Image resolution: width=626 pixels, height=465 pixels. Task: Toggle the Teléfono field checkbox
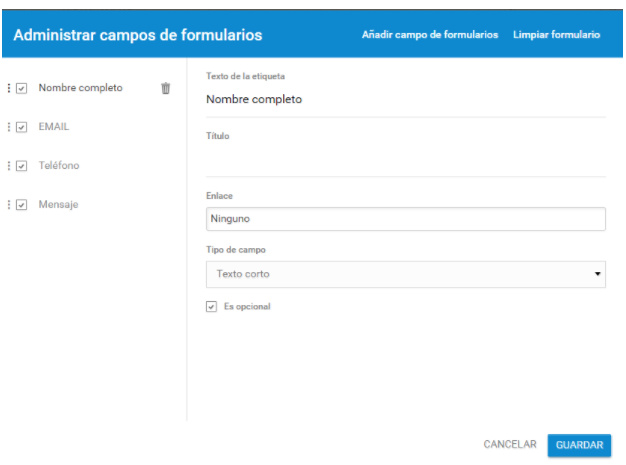22,166
